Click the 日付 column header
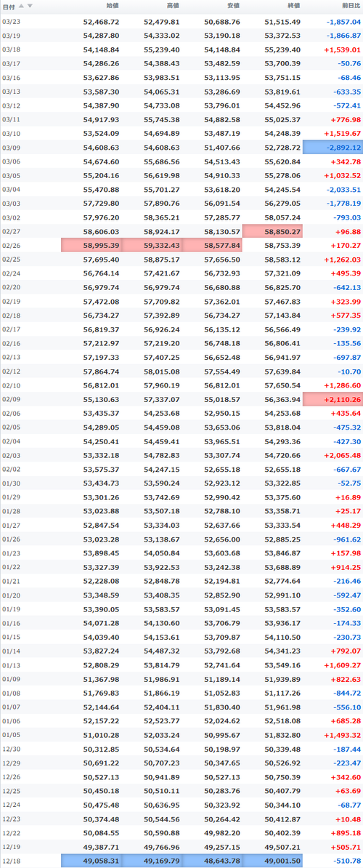Image resolution: width=363 pixels, height=868 pixels. 9,6
